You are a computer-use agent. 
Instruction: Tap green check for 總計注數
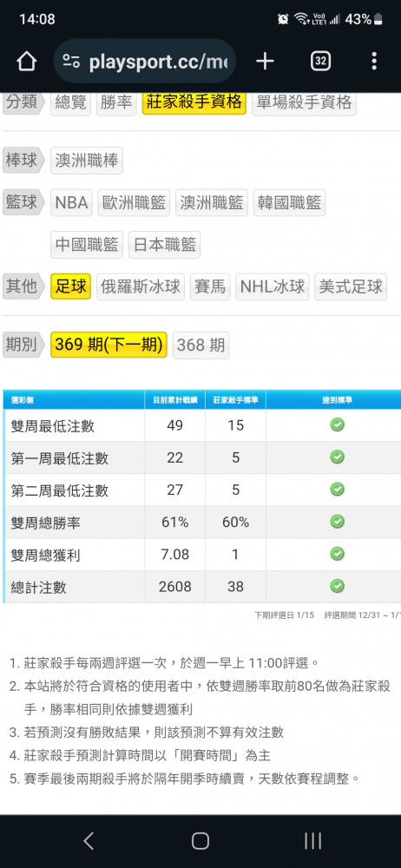coord(337,586)
